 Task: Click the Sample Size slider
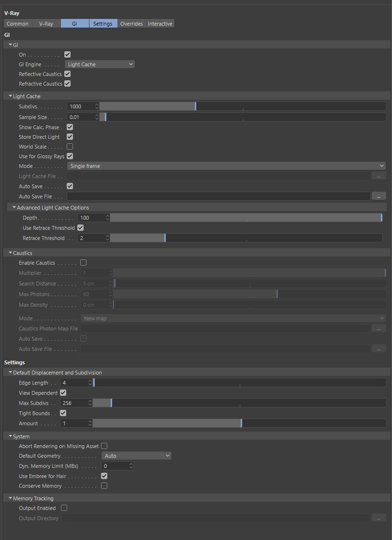[243, 117]
